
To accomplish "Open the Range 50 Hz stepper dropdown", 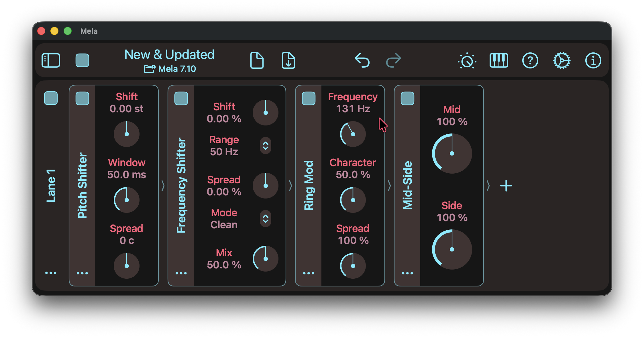I will click(266, 146).
